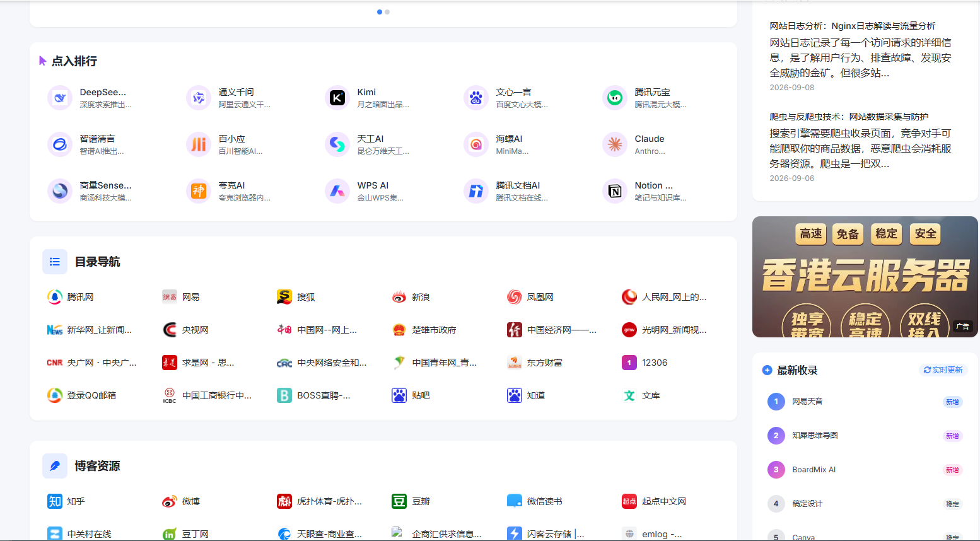Open the WPS AI icon
The height and width of the screenshot is (541, 980).
coord(337,191)
